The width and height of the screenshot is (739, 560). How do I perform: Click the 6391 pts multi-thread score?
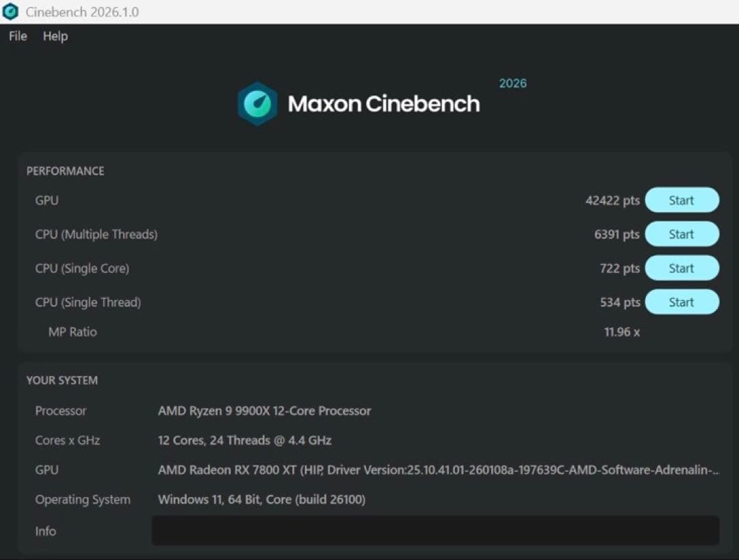617,235
